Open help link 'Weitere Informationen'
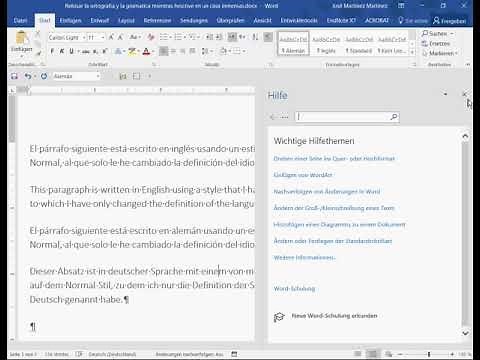Viewport: 480px width, 360px height. coord(304,257)
